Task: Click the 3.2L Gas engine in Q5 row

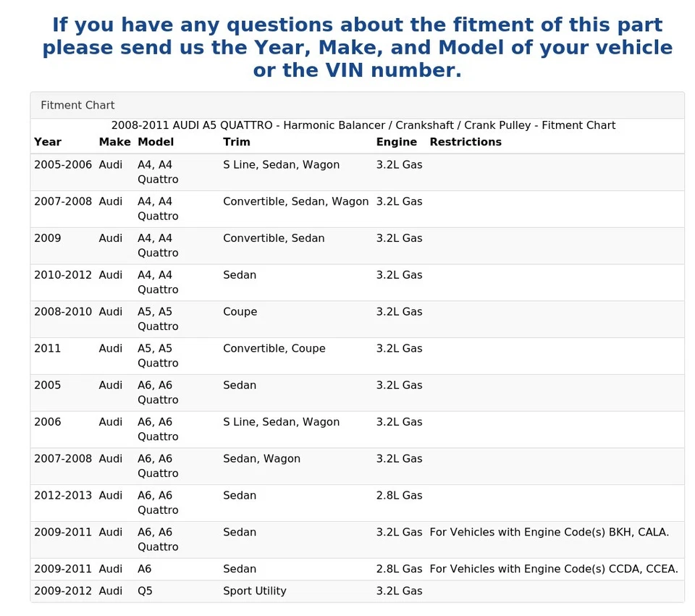Action: tap(399, 591)
